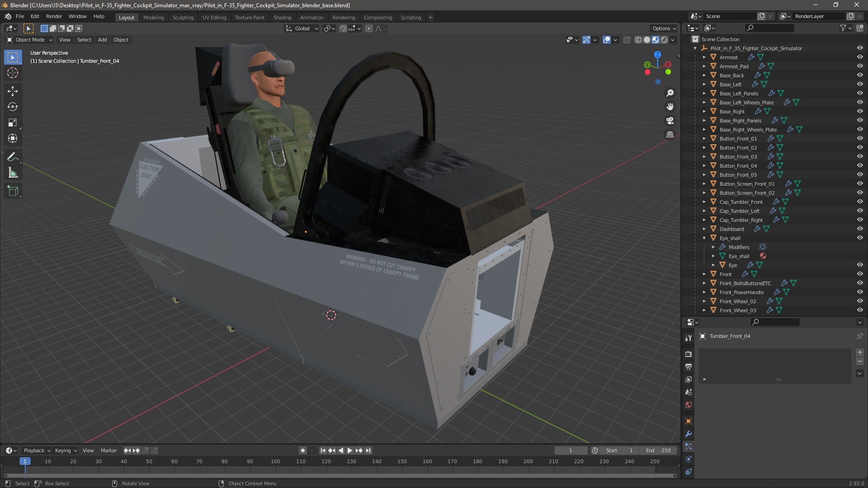This screenshot has height=488, width=868.
Task: Hide the Front_Wheel_03 object
Action: [860, 310]
